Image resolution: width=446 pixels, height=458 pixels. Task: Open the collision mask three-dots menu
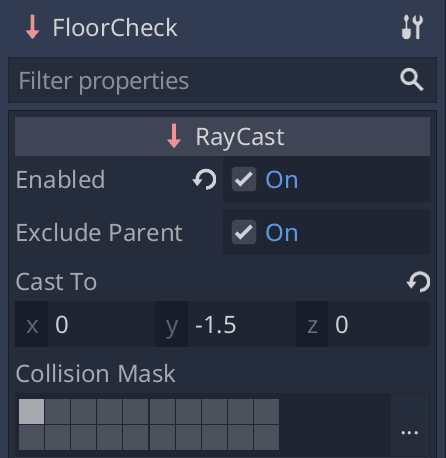click(410, 433)
